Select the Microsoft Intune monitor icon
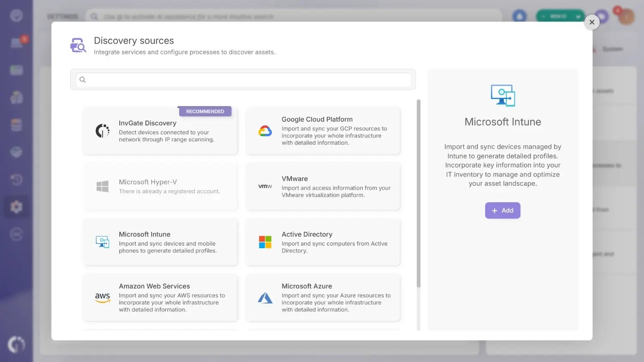 (x=102, y=242)
